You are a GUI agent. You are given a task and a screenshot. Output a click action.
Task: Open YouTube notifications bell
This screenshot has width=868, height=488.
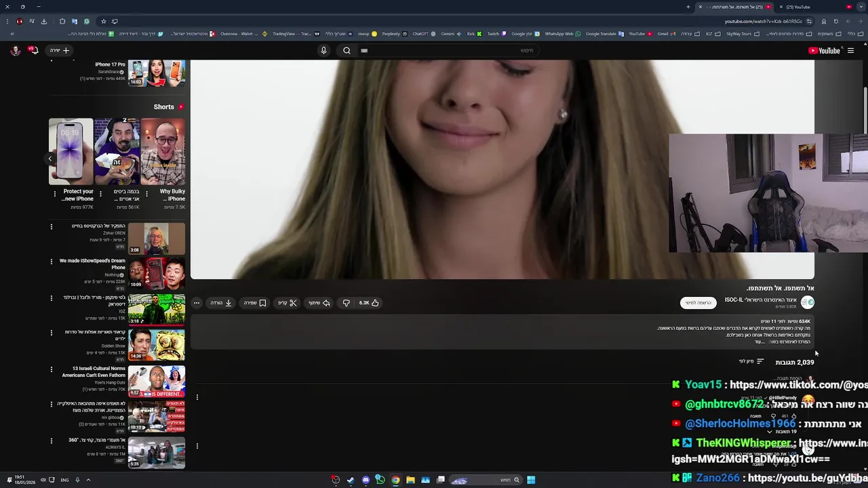pyautogui.click(x=33, y=50)
